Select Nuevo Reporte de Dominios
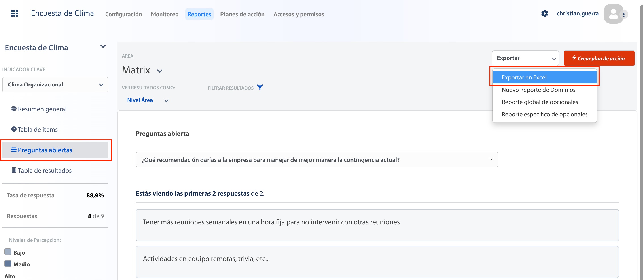 [x=544, y=90]
